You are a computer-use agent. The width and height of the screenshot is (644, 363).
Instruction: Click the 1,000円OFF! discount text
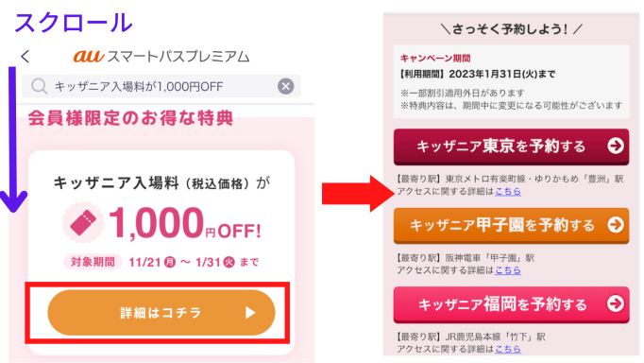click(185, 223)
